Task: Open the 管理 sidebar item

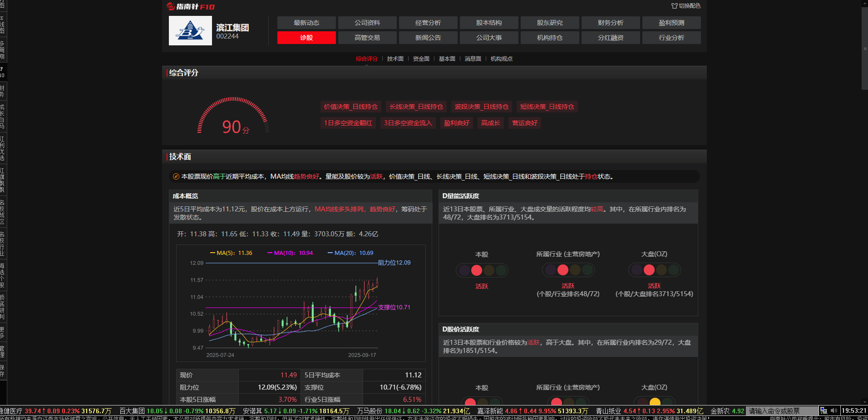Action: pos(2,352)
